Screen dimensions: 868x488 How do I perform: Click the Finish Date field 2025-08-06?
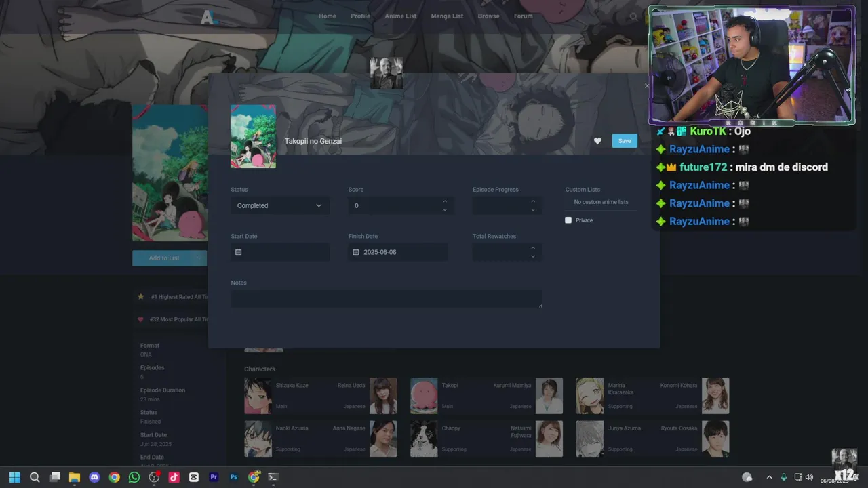(x=398, y=252)
